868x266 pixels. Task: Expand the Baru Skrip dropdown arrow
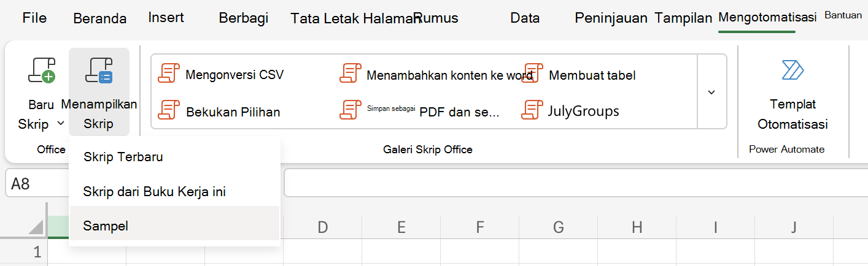click(60, 124)
